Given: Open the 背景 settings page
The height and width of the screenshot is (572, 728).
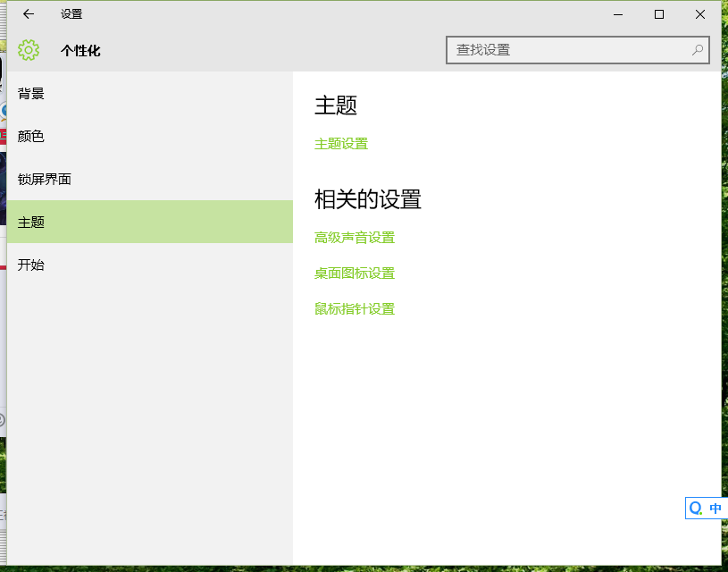Looking at the screenshot, I should coord(150,94).
